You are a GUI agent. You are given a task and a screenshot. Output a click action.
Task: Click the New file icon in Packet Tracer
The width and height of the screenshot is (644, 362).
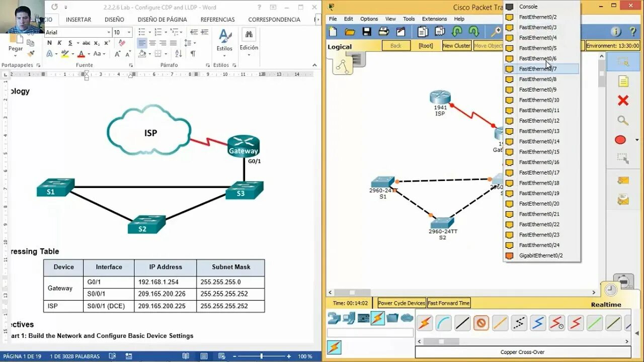(333, 32)
